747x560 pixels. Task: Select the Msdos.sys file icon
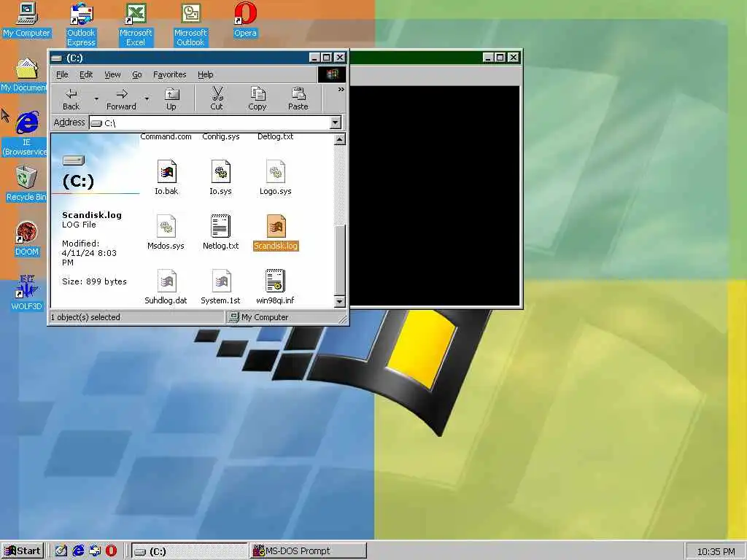[x=166, y=226]
